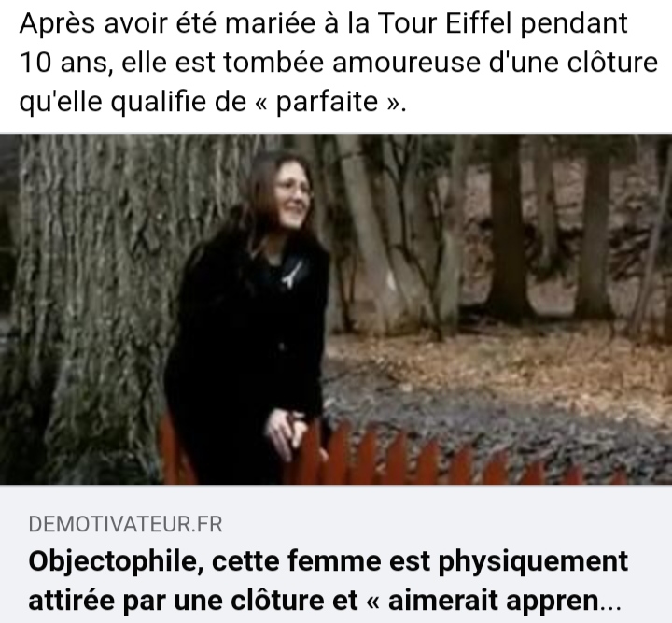672x623 pixels.
Task: Click the woman's black coat in the photo
Action: click(248, 343)
